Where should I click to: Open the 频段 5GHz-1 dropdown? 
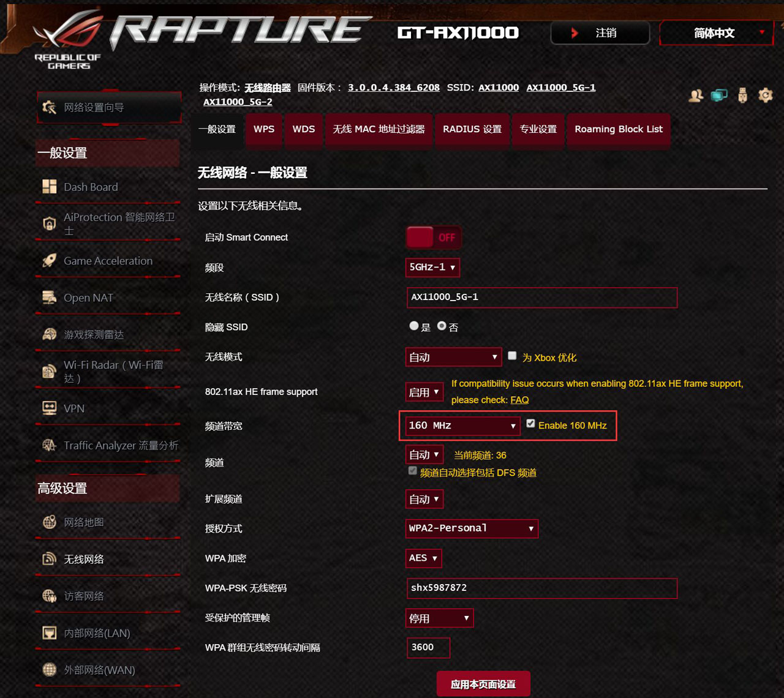[x=432, y=268]
